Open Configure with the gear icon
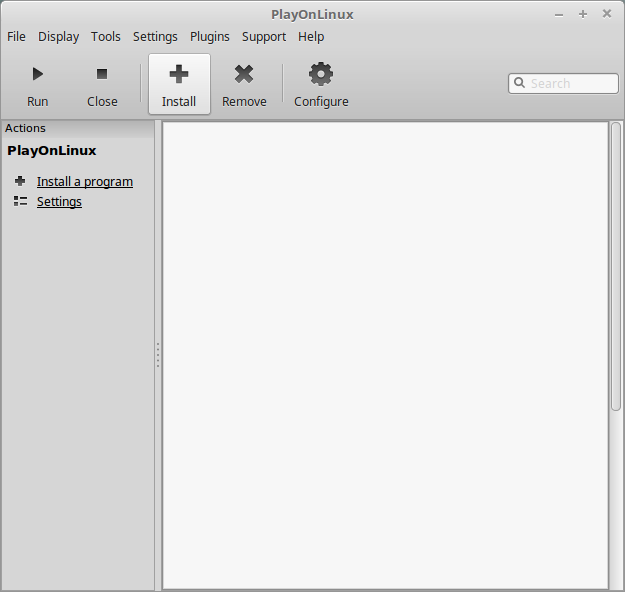The width and height of the screenshot is (625, 592). (321, 85)
